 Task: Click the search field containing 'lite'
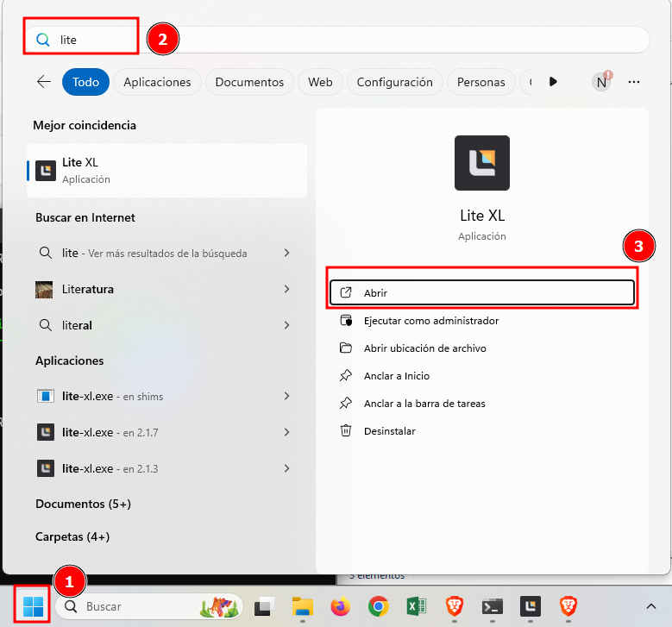(x=337, y=40)
